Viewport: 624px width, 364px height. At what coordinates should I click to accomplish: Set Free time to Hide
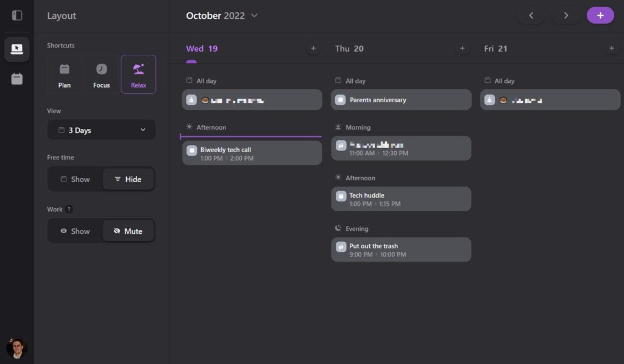point(128,179)
